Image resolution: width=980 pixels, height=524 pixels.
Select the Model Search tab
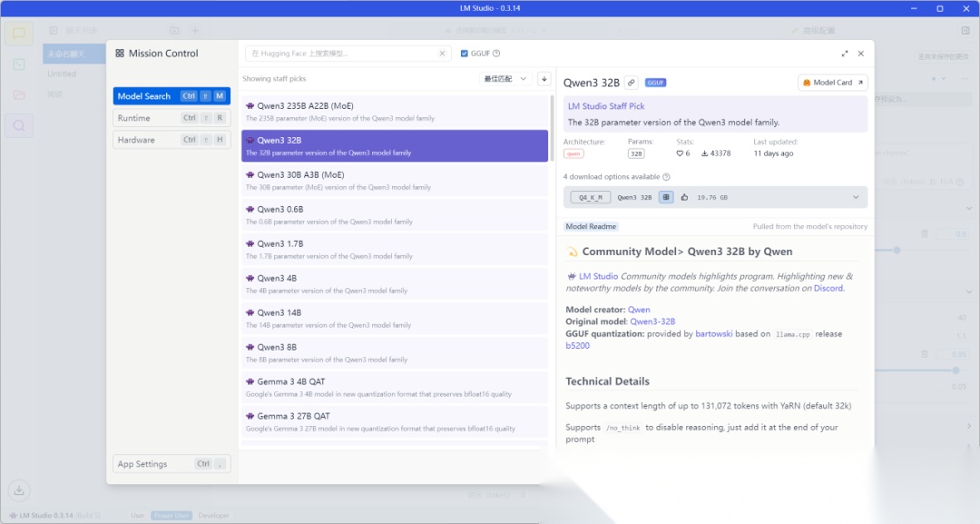click(x=171, y=95)
